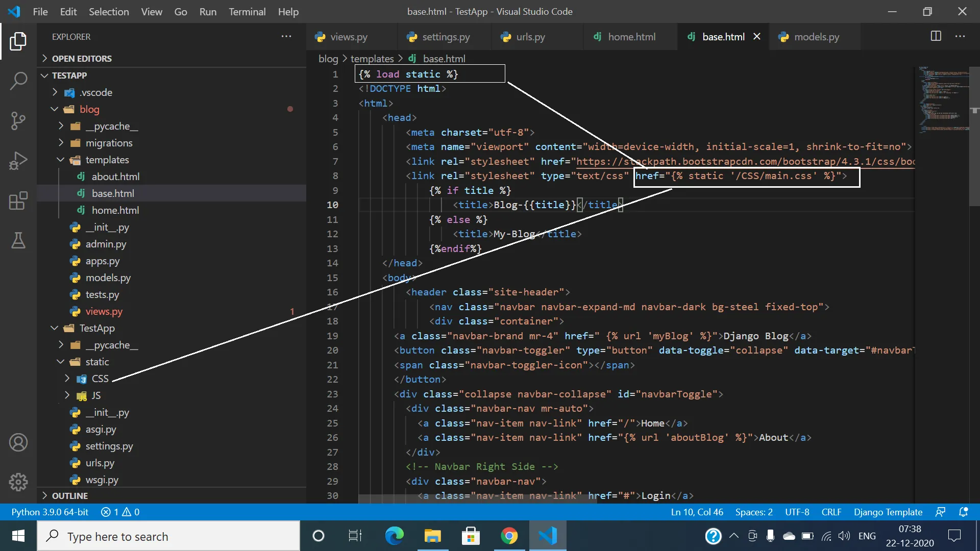Open the Terminal menu
This screenshot has height=551, width=980.
point(247,12)
